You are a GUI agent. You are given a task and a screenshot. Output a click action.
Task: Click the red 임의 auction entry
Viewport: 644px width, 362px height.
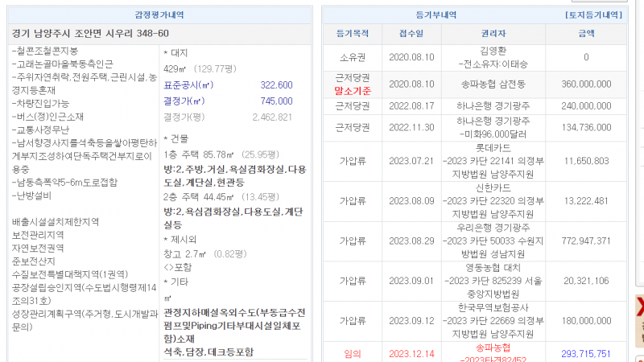point(352,352)
